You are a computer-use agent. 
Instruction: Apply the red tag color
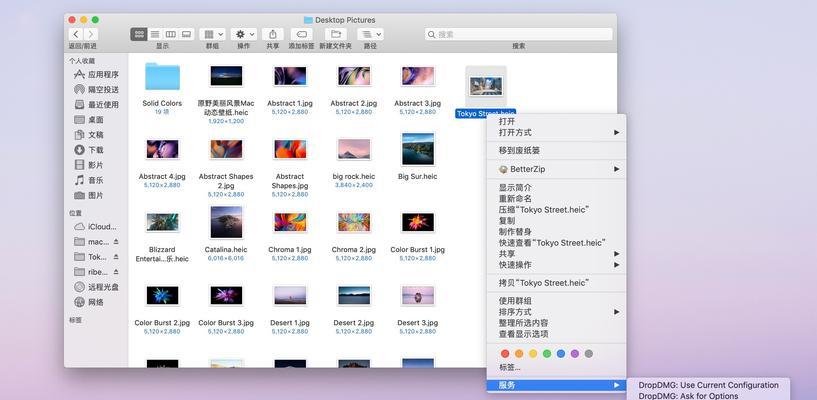click(505, 354)
